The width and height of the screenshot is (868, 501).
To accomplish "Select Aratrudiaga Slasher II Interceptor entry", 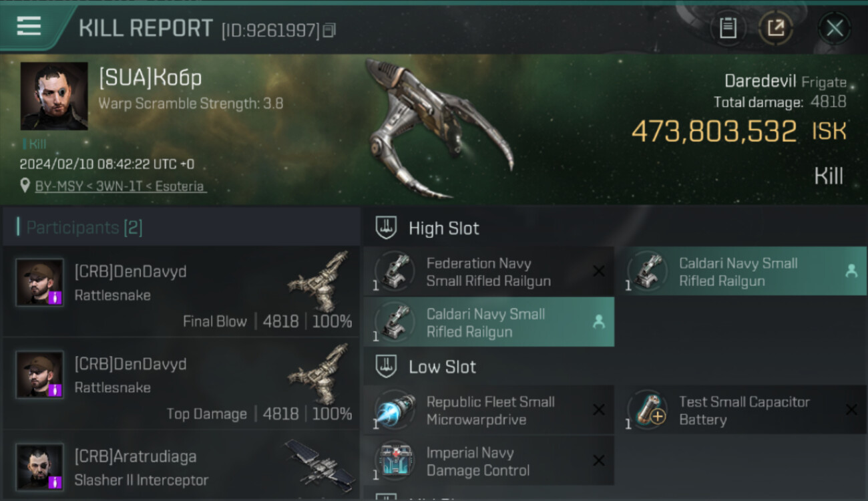I will (x=182, y=468).
